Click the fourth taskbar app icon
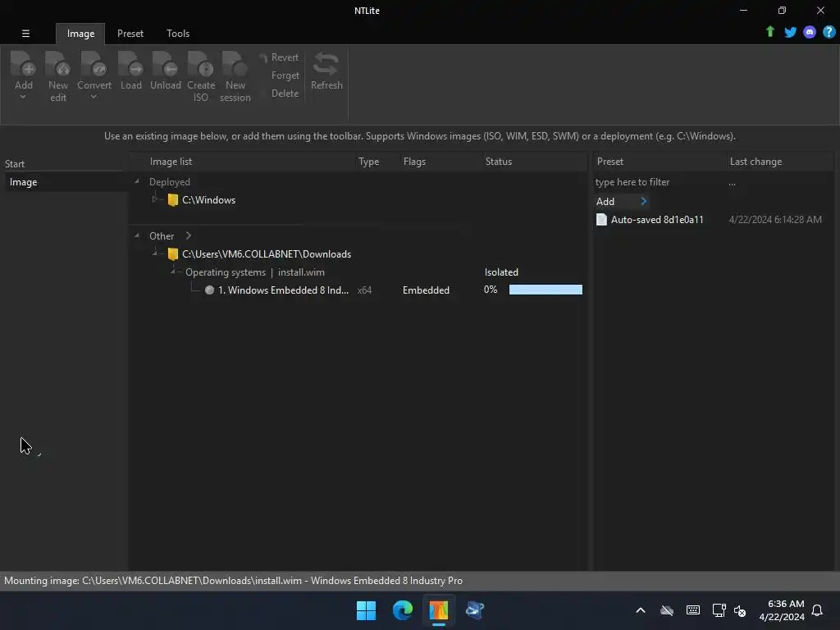 pyautogui.click(x=475, y=610)
